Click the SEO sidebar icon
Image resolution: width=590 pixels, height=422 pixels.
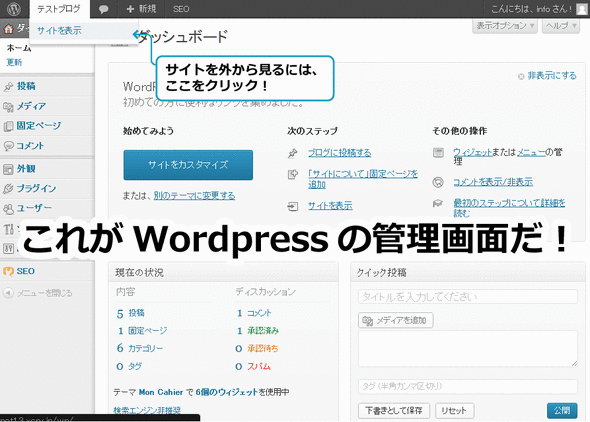click(x=8, y=271)
